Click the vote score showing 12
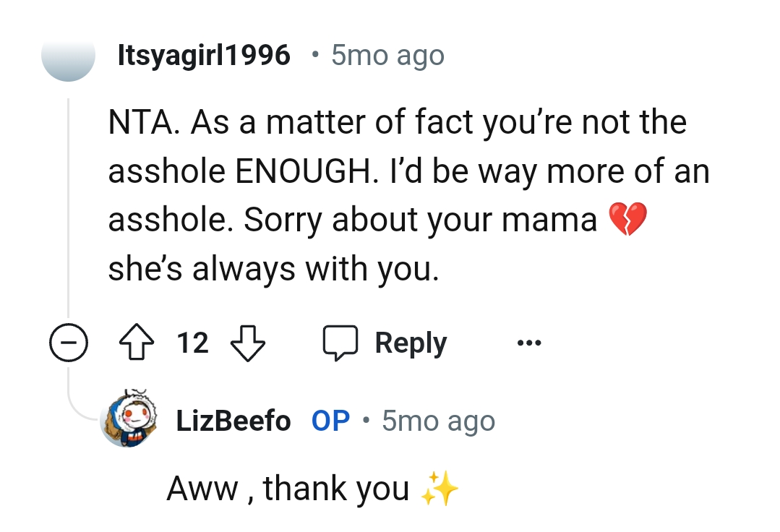 [192, 343]
